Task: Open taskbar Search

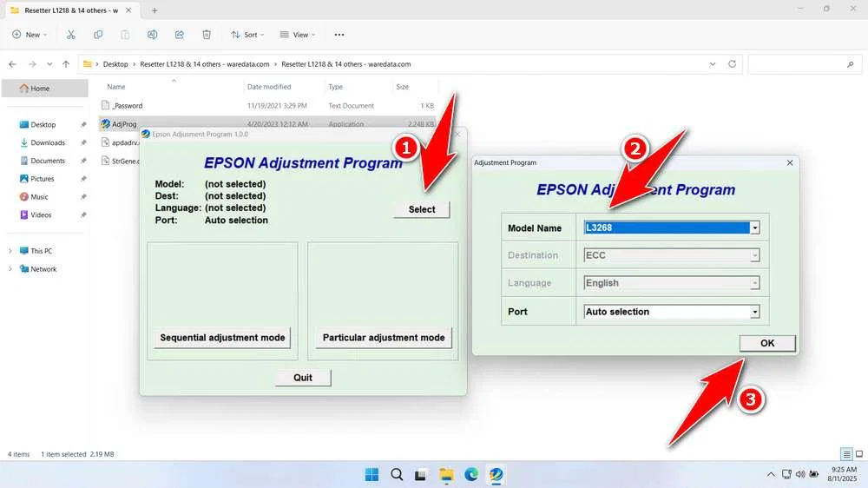Action: pos(397,474)
